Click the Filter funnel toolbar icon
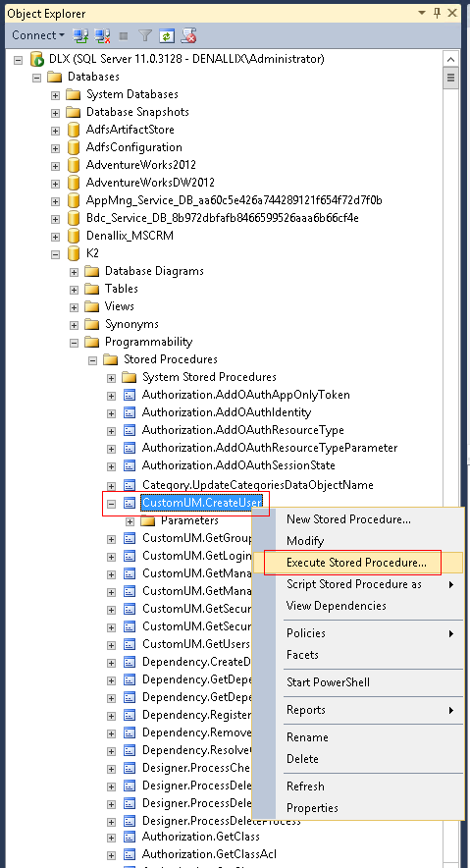The image size is (470, 868). tap(145, 35)
